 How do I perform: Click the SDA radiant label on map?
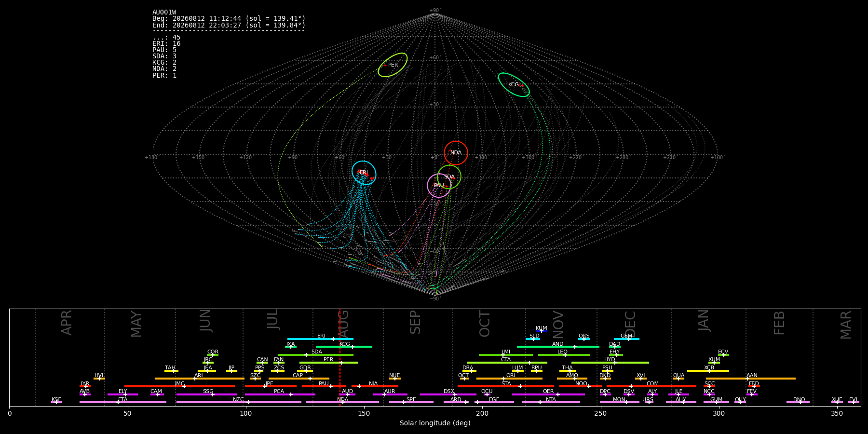coord(449,177)
